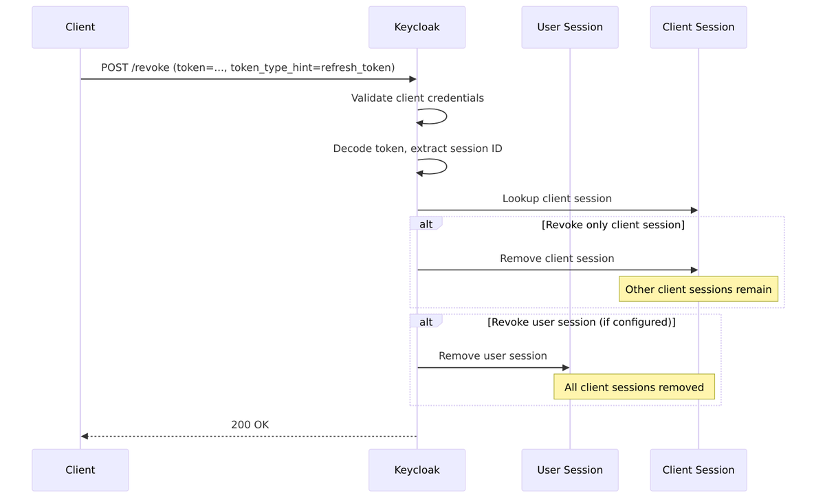This screenshot has width=825, height=504.
Task: Select the bottom Keycloak participant box
Action: [417, 470]
